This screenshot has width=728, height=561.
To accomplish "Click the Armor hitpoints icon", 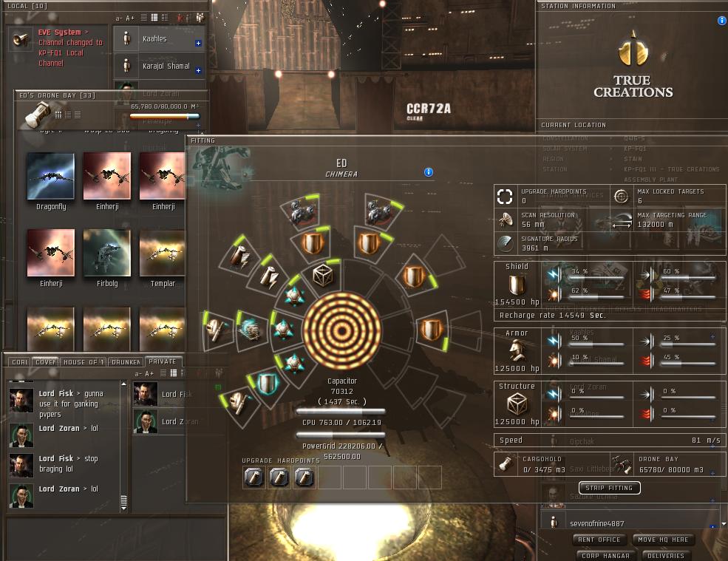I will [x=517, y=350].
